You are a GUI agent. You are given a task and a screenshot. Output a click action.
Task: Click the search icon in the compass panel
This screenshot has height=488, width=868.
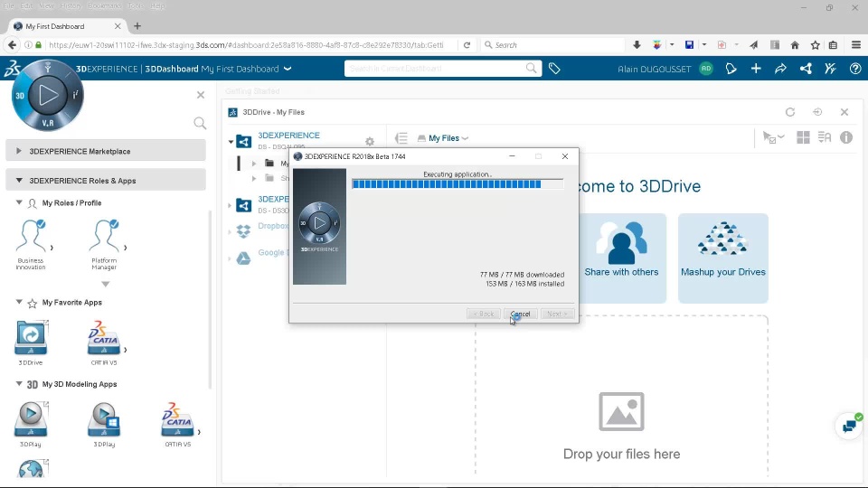click(x=200, y=123)
